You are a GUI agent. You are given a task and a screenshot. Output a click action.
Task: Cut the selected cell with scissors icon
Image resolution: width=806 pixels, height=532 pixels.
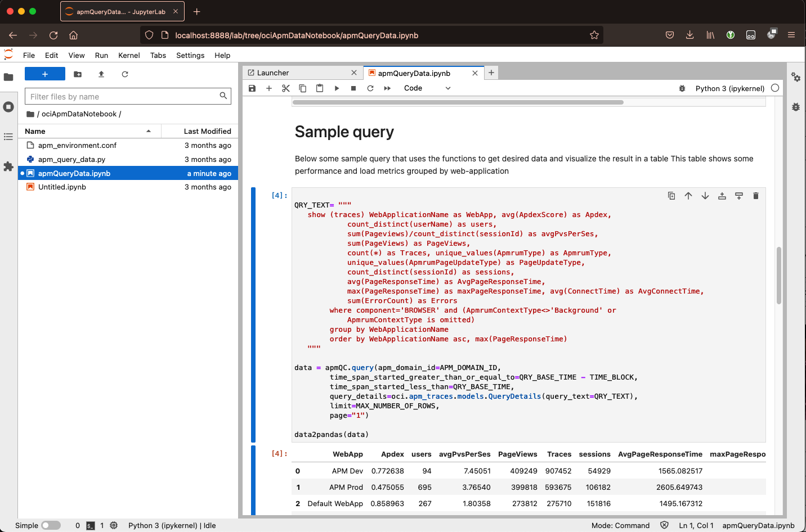pos(286,88)
